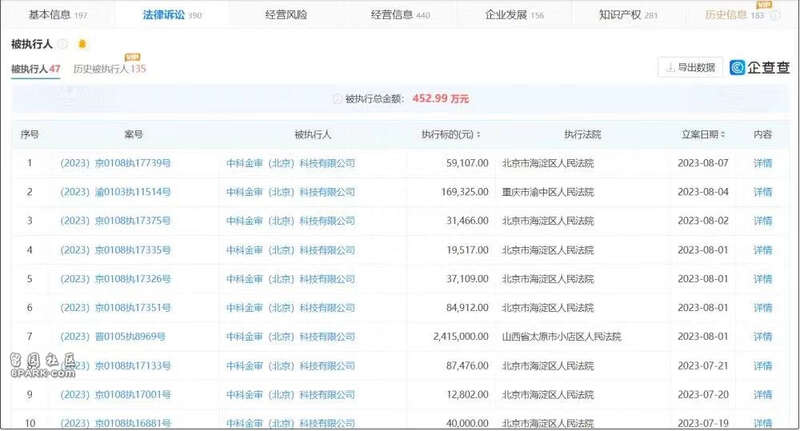View 详情 for case 渝0103执11514号

pyautogui.click(x=763, y=192)
